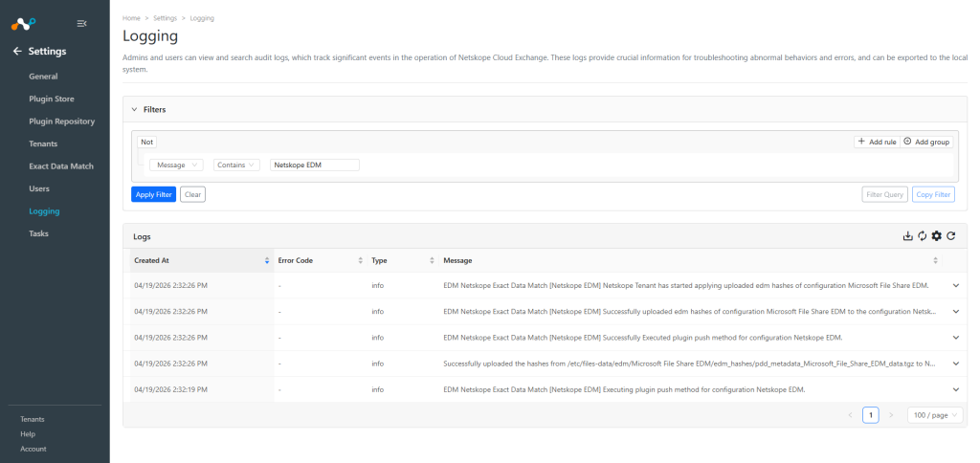Screen dimensions: 980x463
Task: Click the Netskope EDM filter value field
Action: (x=315, y=165)
